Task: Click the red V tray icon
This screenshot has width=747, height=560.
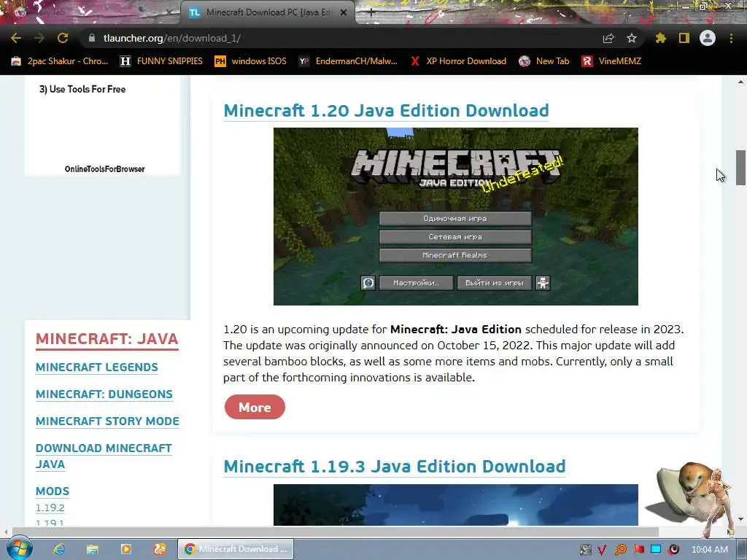Action: coord(602,550)
